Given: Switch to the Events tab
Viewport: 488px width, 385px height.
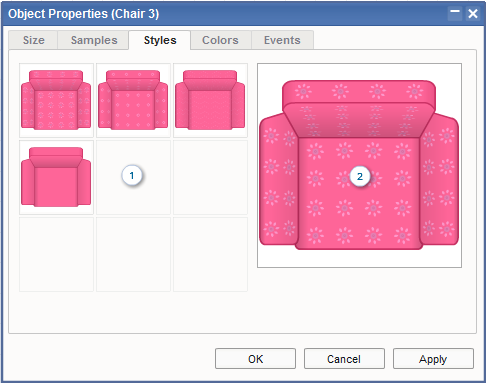Looking at the screenshot, I should (282, 40).
